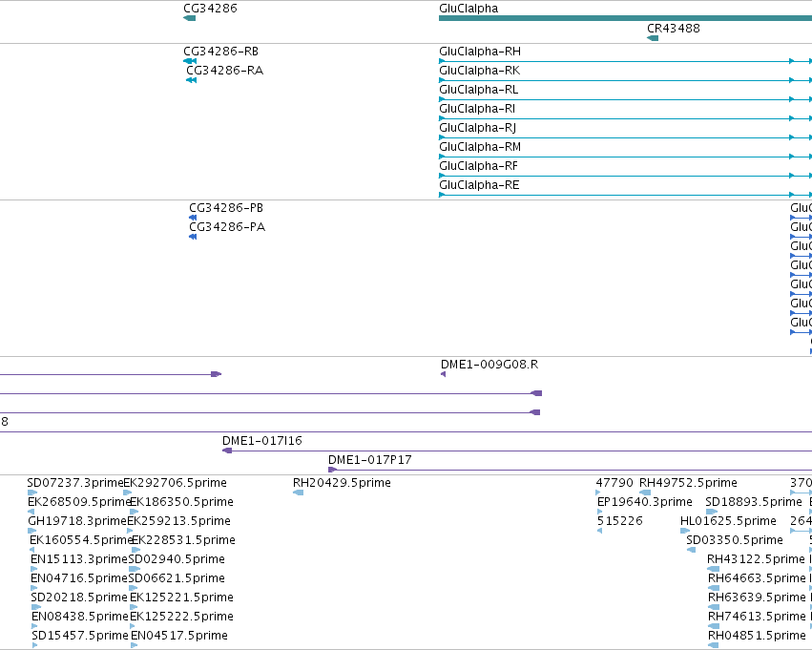The image size is (812, 650).
Task: Open the RH64663.5prime EST label
Action: tap(757, 578)
